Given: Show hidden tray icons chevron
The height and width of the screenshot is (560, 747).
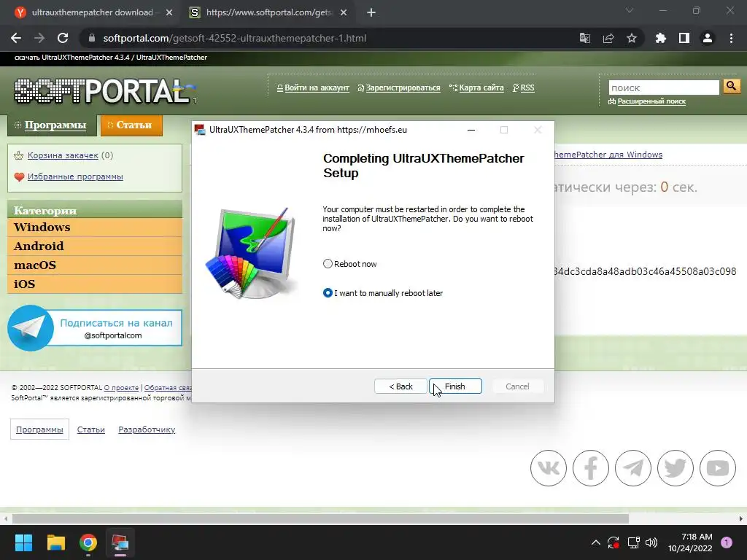Looking at the screenshot, I should [x=595, y=542].
